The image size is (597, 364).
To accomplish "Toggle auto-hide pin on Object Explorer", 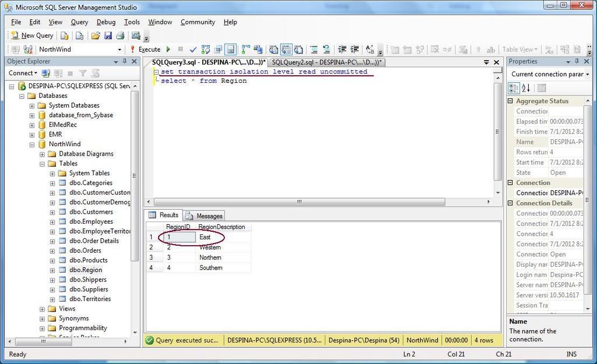I will click(x=125, y=61).
